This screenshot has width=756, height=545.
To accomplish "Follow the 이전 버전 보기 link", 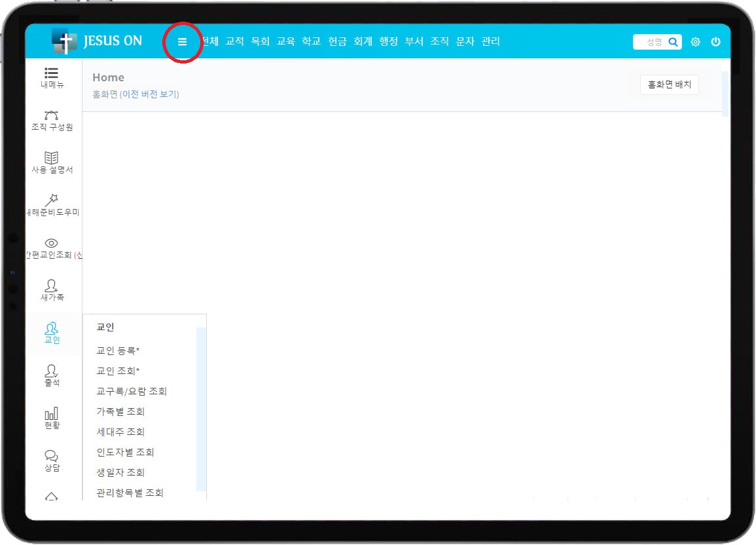I will tap(149, 94).
